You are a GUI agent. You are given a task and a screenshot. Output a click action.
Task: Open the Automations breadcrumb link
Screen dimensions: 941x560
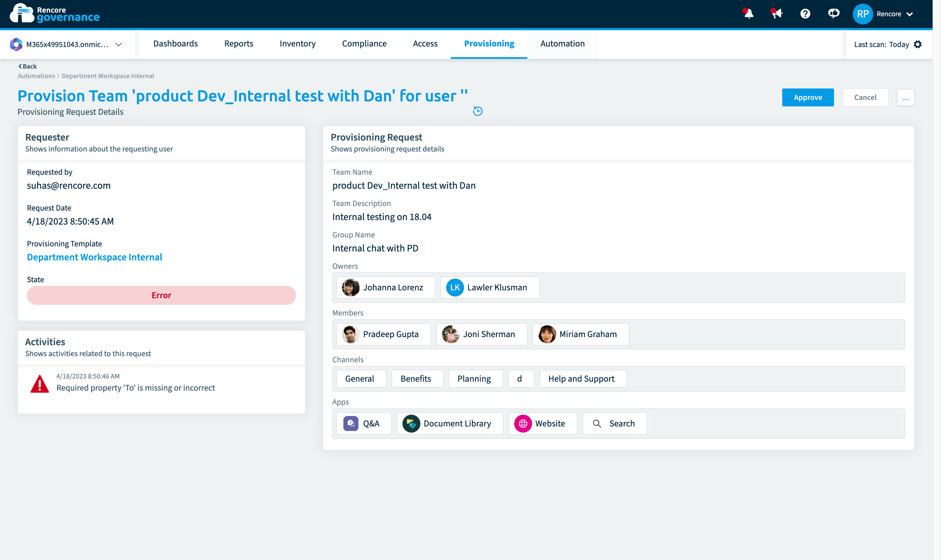[x=36, y=76]
